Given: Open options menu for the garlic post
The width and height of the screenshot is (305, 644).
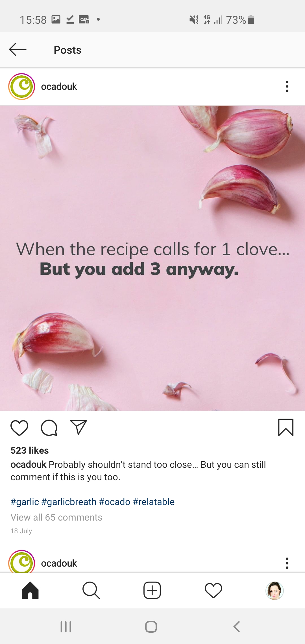Looking at the screenshot, I should point(287,86).
